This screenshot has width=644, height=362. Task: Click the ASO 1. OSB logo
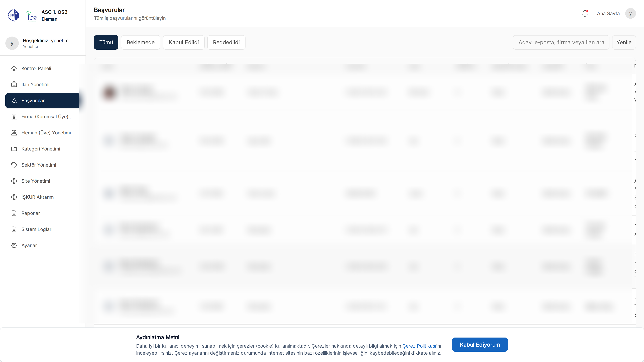[x=23, y=15]
